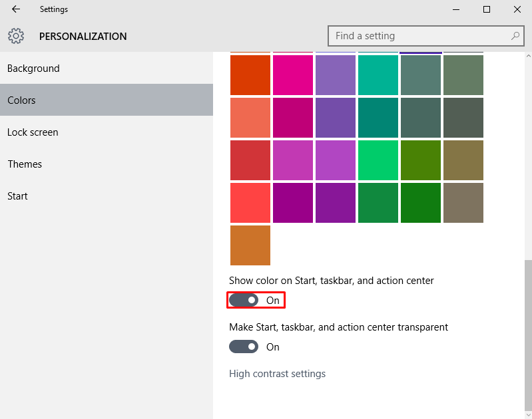Pick the bright spring green swatch
This screenshot has height=419, width=532.
378,160
